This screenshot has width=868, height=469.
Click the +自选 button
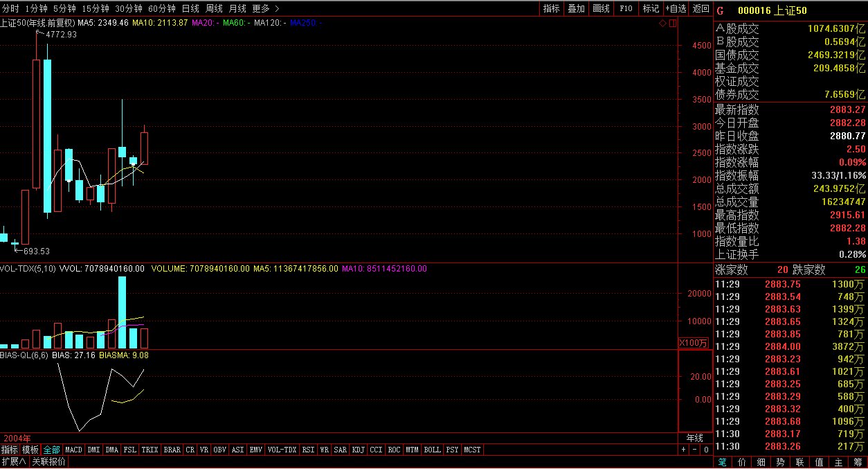click(x=676, y=9)
